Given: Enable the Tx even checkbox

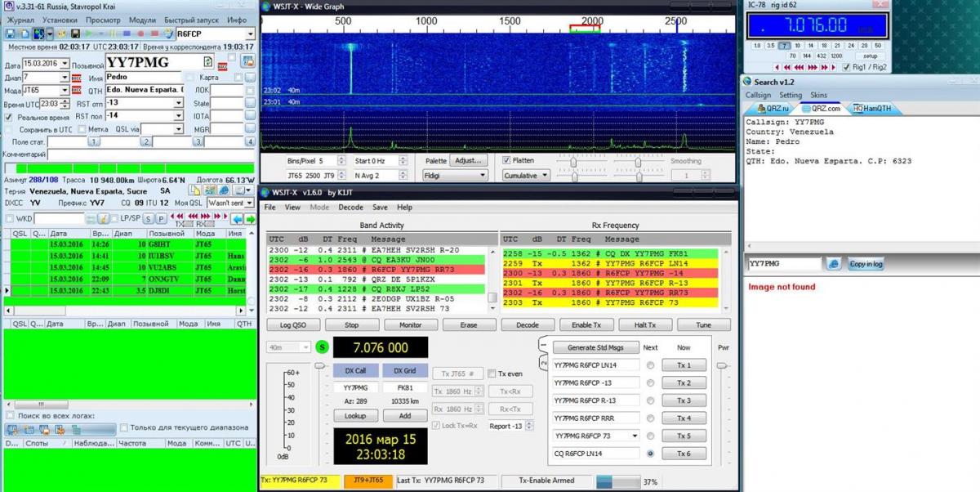Looking at the screenshot, I should (492, 373).
